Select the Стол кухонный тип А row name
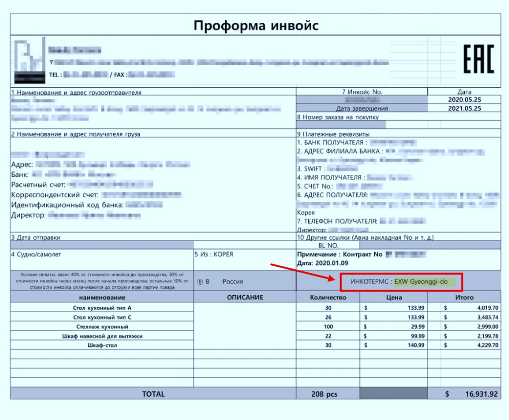509x420 pixels. point(102,308)
